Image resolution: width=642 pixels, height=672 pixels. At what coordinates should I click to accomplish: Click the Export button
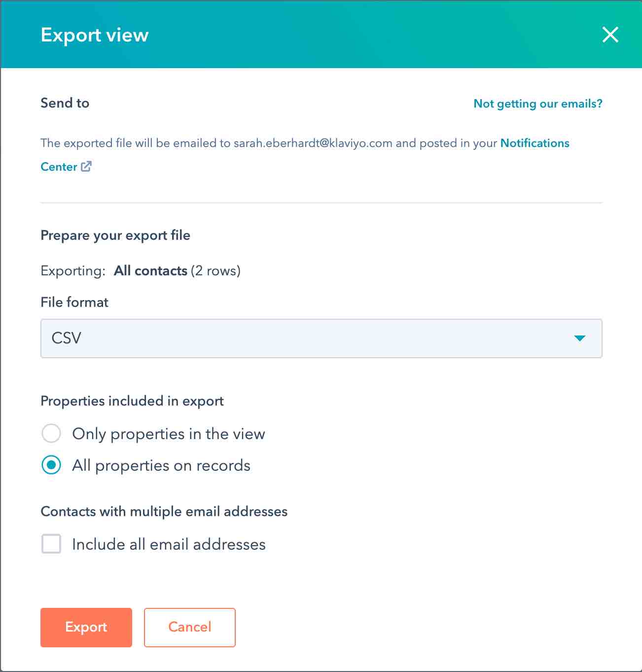86,627
